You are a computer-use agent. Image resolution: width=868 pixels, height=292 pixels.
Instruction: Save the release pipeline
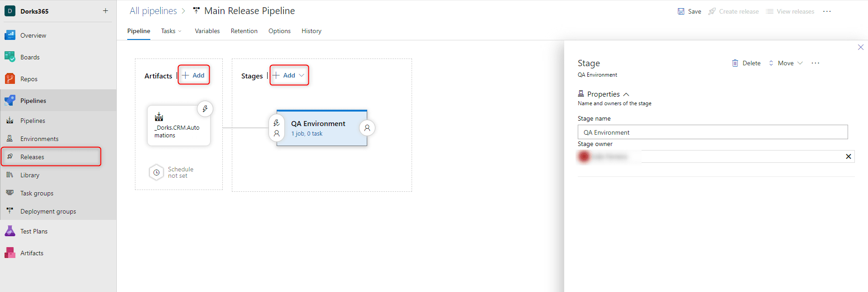(x=689, y=11)
